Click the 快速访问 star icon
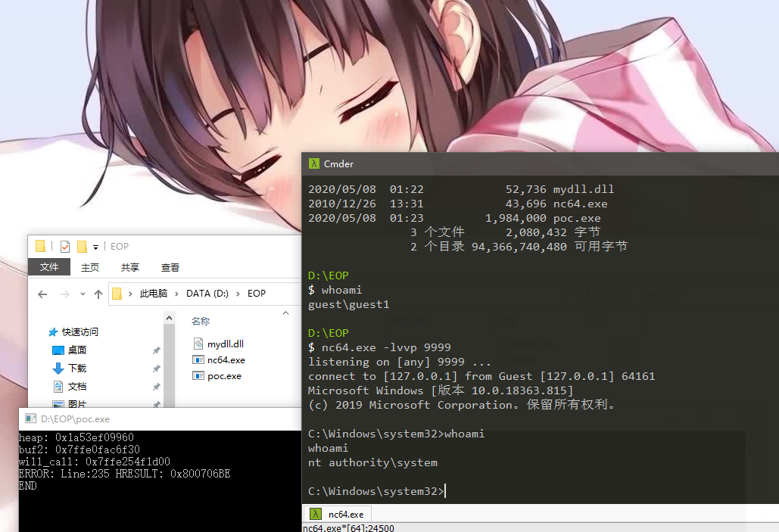The image size is (779, 532). [x=53, y=331]
